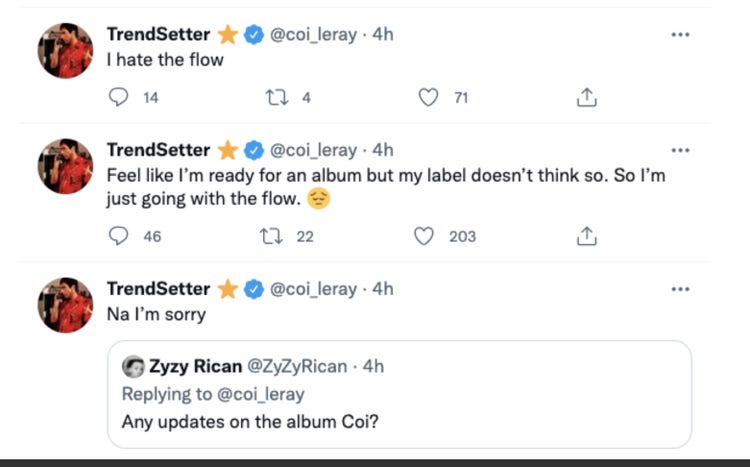Share the "ready for an album" tweet

[587, 236]
